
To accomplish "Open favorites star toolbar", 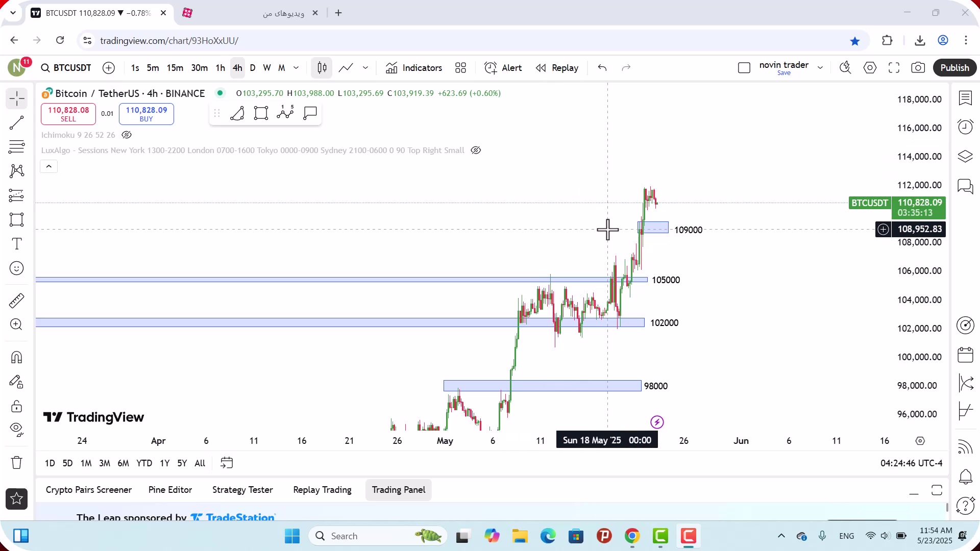I will (x=17, y=499).
